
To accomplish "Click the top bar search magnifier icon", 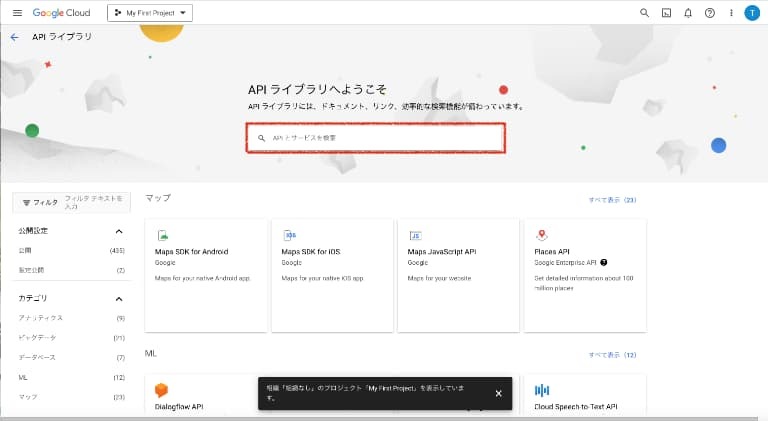I will tap(644, 13).
